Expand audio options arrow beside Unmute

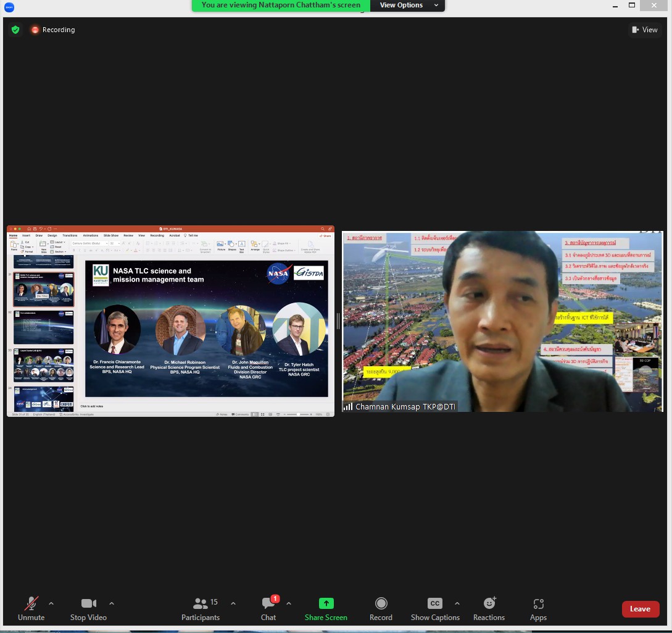51,603
